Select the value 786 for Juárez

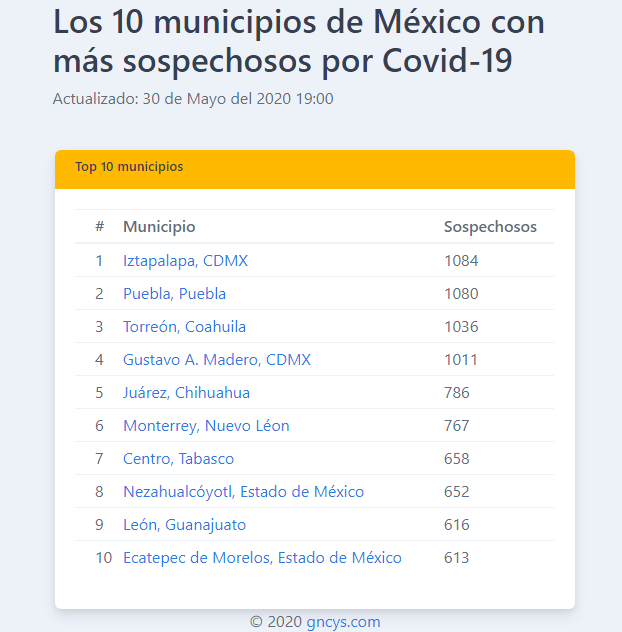[x=457, y=393]
